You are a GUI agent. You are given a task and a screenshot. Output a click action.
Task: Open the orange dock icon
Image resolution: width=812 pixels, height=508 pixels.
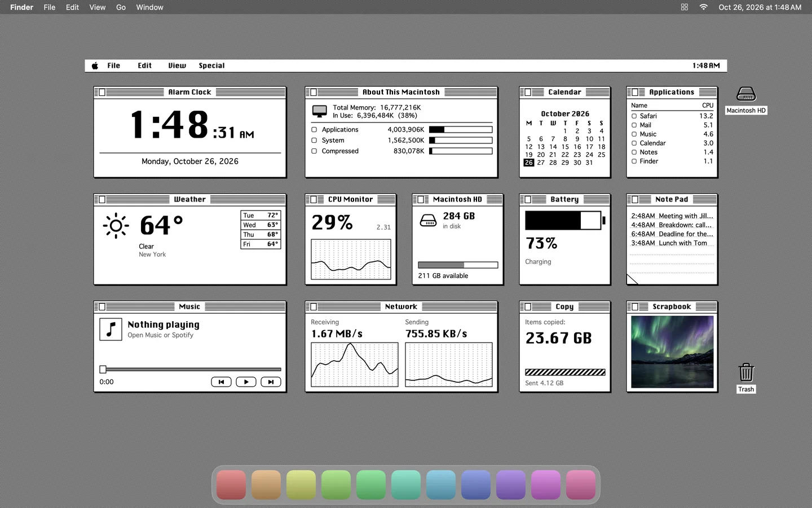(266, 485)
